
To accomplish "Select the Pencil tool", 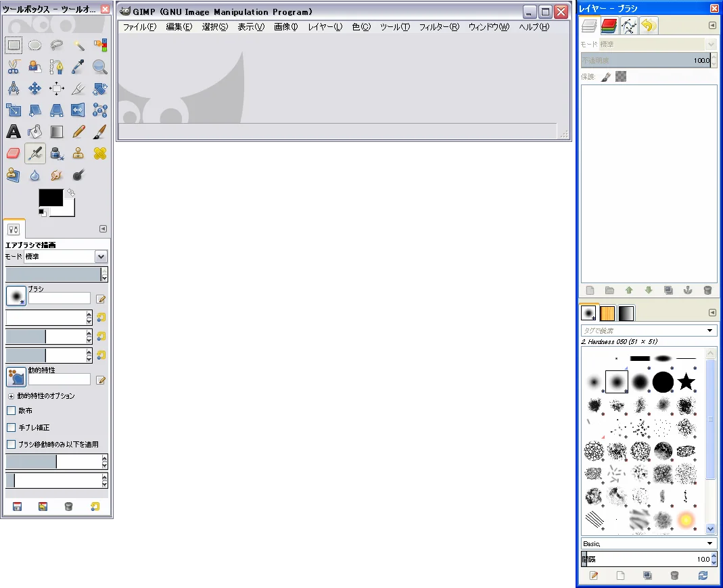I will tap(78, 132).
